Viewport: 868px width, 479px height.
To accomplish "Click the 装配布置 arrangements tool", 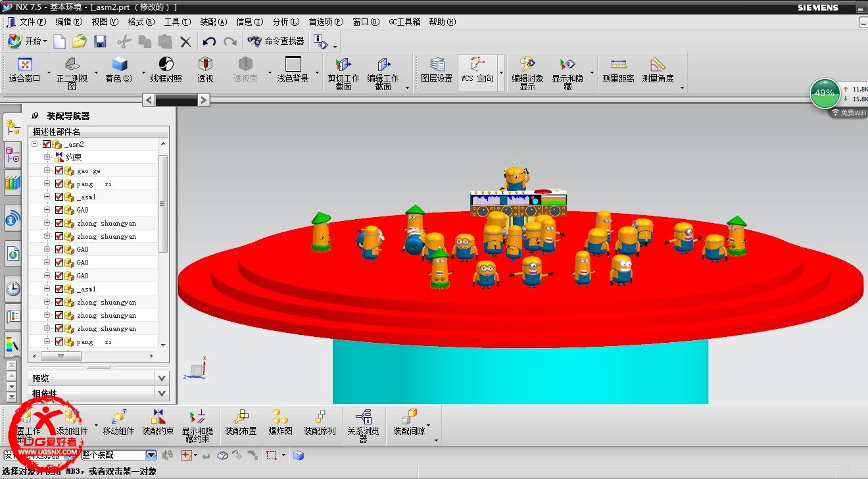I will [241, 422].
